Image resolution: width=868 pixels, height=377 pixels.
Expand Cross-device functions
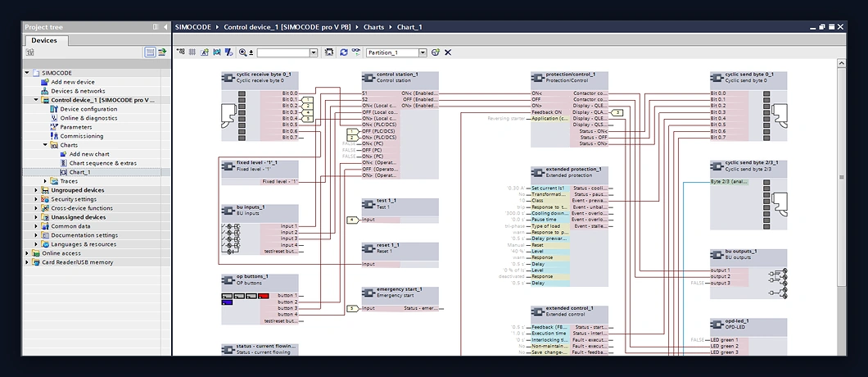click(36, 208)
